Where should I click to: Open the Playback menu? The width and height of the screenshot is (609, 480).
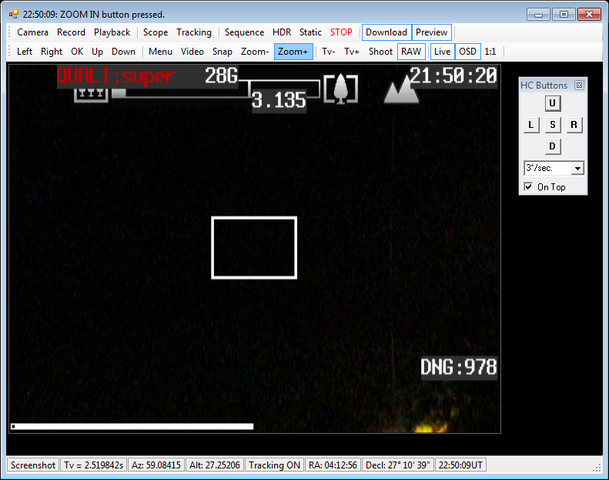112,32
